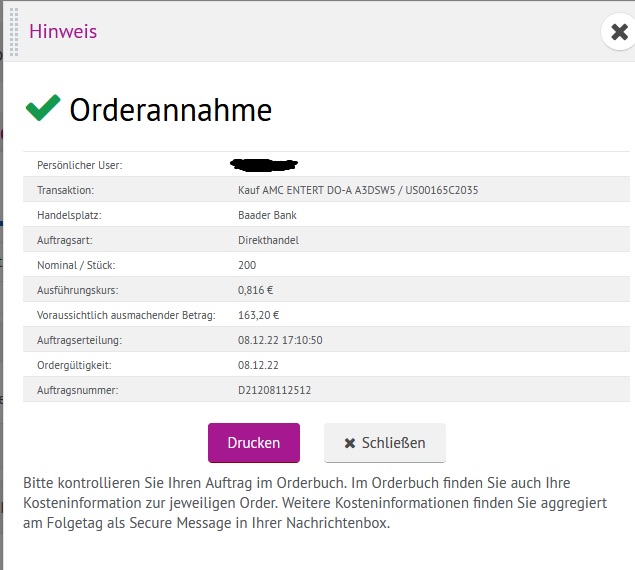Viewport: 635px width, 570px height.
Task: Click the order number 'D21208112512'
Action: pyautogui.click(x=275, y=390)
